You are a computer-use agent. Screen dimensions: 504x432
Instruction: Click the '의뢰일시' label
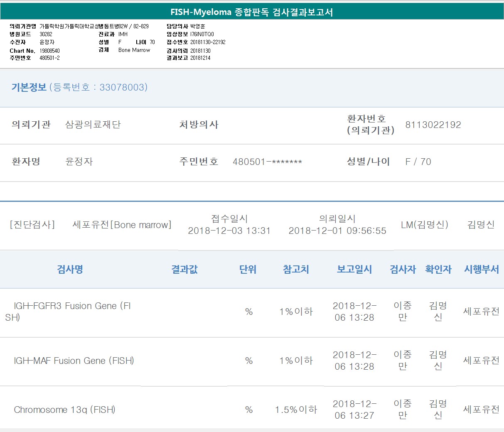pyautogui.click(x=337, y=218)
